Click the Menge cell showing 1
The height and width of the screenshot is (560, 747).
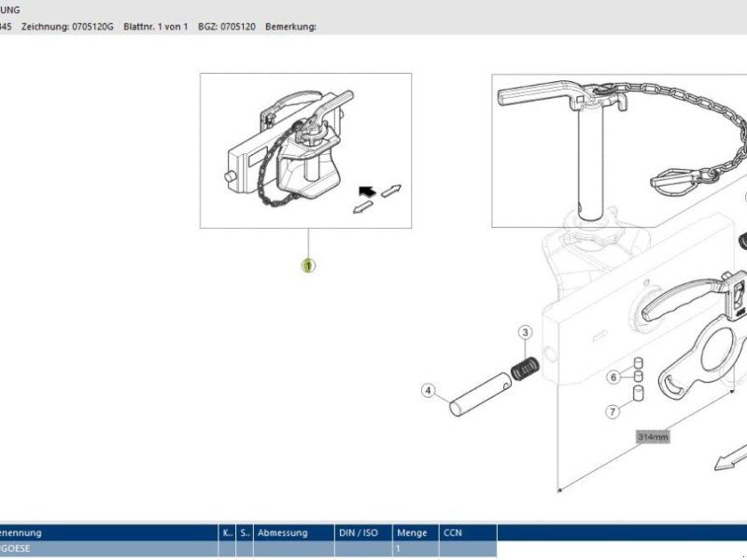415,549
